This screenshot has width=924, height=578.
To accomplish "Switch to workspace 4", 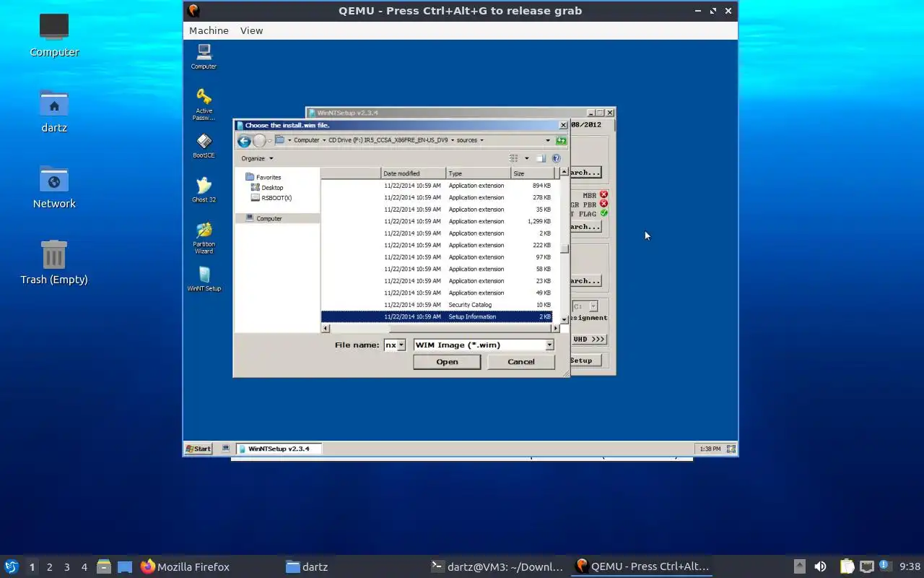I will [x=84, y=567].
